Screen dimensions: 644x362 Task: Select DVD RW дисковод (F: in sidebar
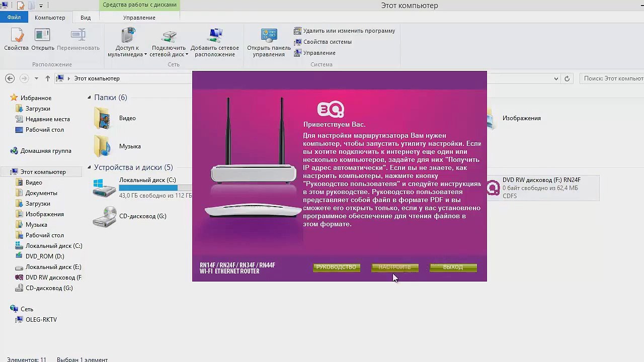click(53, 278)
